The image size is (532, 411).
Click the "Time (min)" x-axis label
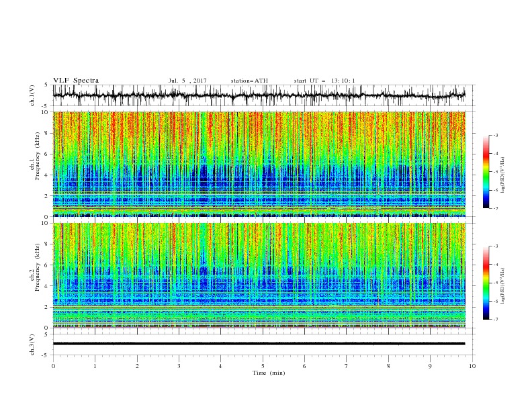point(269,373)
